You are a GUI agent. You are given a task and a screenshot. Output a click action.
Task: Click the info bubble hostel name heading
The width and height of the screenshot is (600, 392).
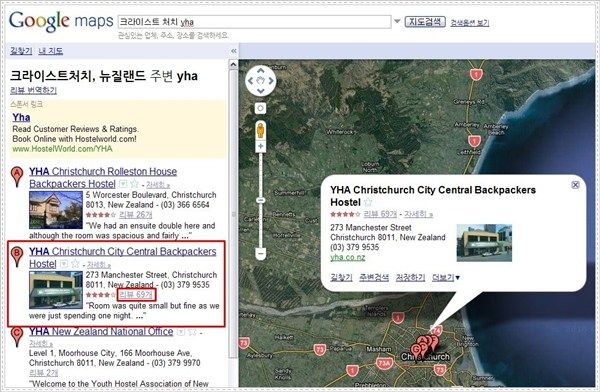[433, 196]
